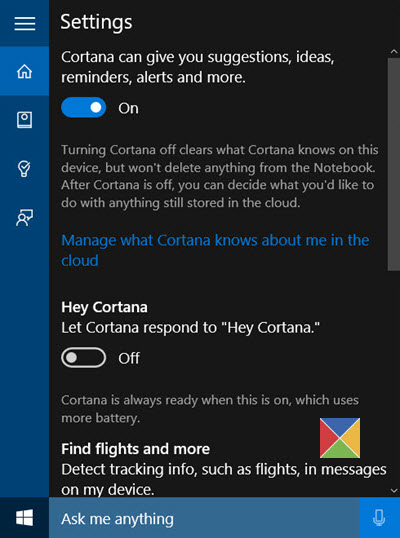Open Reminders lightbulb icon
Image resolution: width=400 pixels, height=538 pixels.
click(x=24, y=169)
